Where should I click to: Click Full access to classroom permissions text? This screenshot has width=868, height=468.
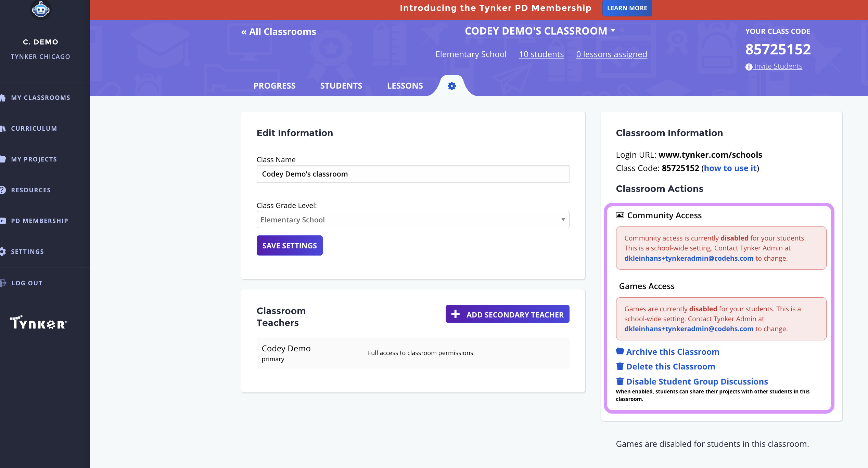pos(420,353)
